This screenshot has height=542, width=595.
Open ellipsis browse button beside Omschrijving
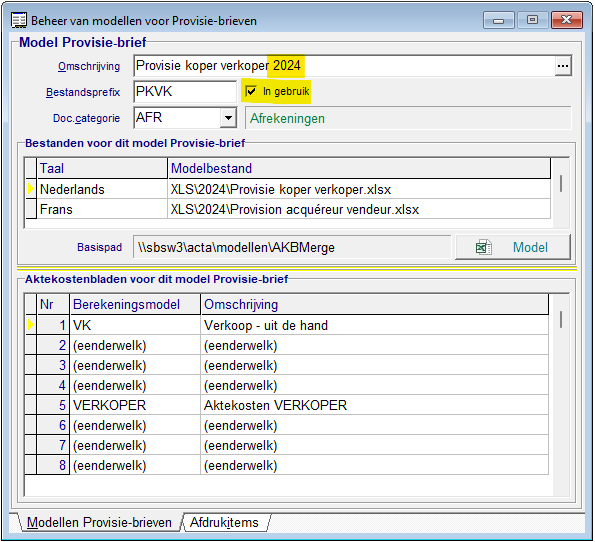563,66
